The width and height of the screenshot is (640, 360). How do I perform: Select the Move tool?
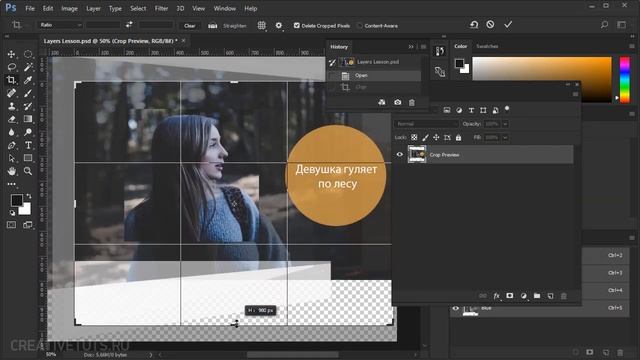click(11, 54)
